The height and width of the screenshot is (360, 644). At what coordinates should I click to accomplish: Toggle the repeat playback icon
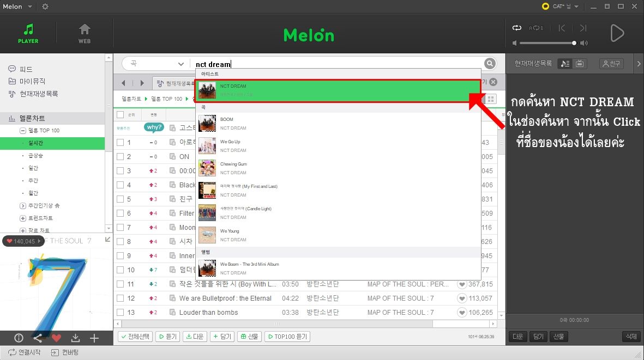coord(516,28)
